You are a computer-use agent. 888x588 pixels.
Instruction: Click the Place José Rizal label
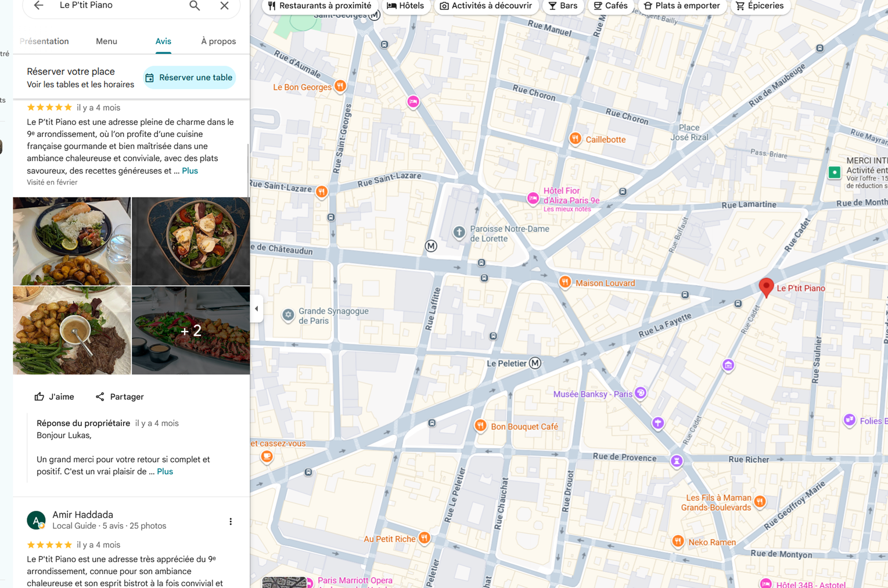689,132
